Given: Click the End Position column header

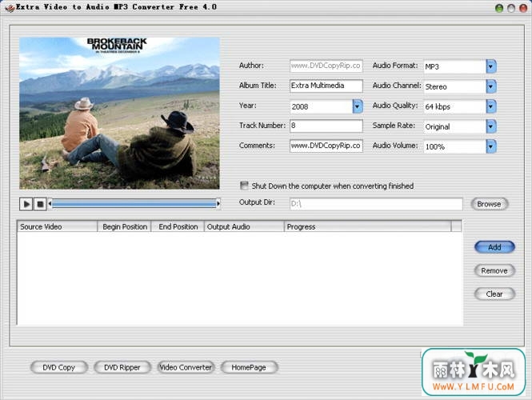Looking at the screenshot, I should (x=178, y=226).
